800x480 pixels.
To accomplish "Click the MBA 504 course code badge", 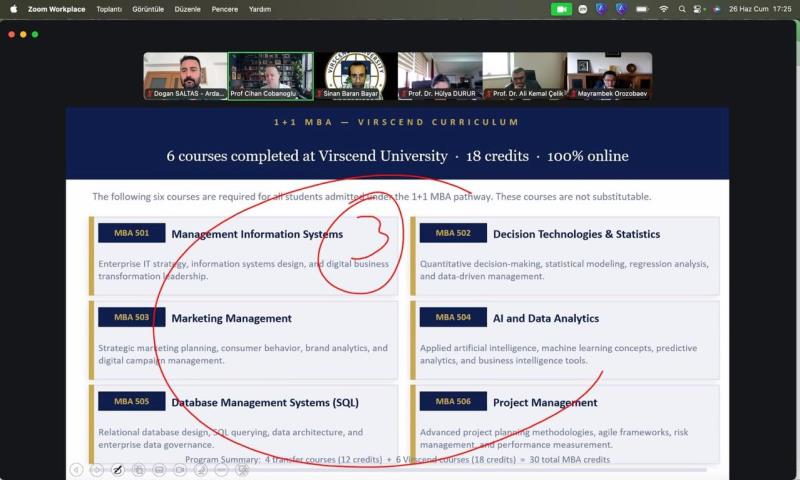I will (453, 317).
